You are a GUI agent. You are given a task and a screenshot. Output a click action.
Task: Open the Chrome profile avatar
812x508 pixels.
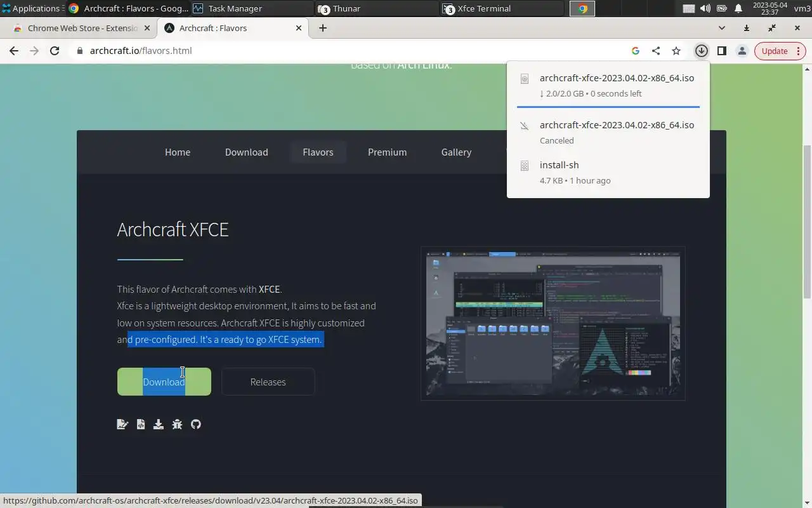742,51
